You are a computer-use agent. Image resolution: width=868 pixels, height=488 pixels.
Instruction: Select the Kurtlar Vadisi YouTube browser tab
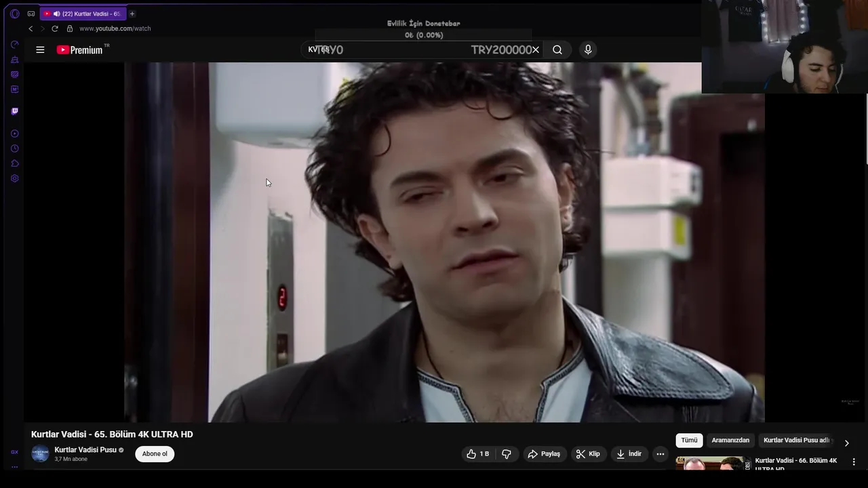83,14
